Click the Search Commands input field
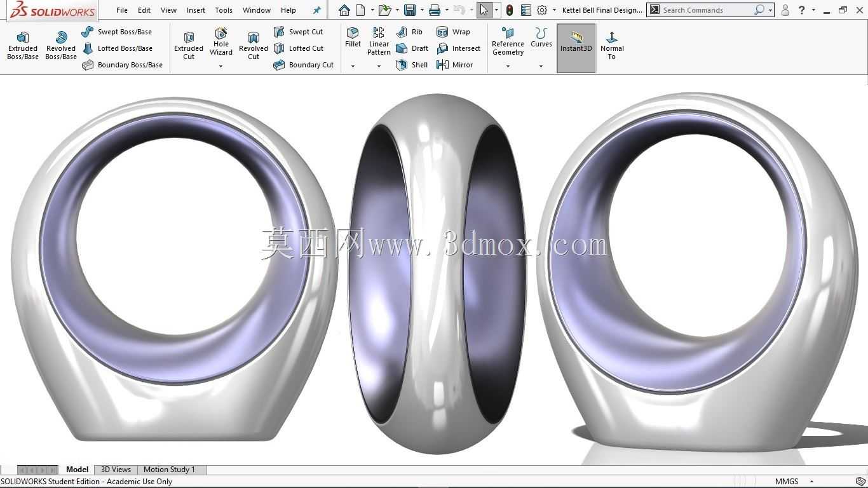 (x=707, y=10)
